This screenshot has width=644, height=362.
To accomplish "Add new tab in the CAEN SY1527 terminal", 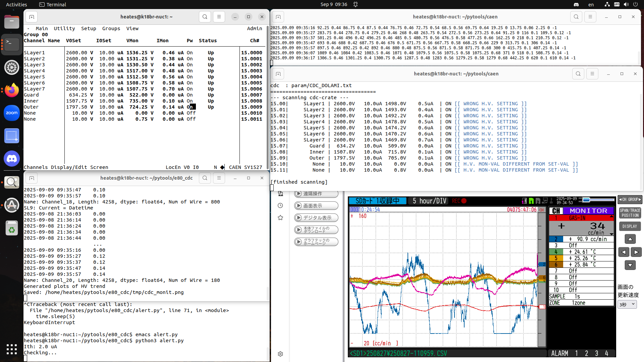I will click(x=32, y=17).
